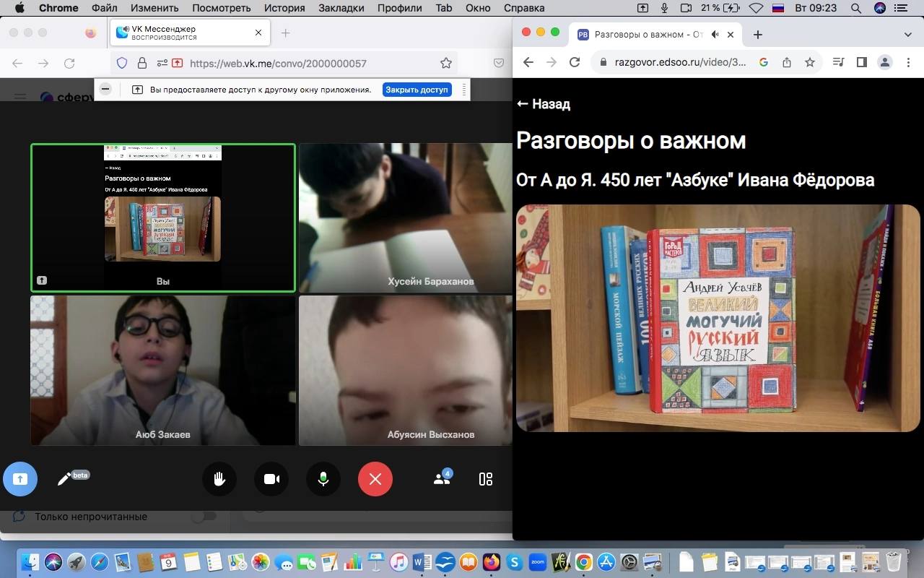Open new tab in right Chrome window
The width and height of the screenshot is (924, 578).
(757, 35)
